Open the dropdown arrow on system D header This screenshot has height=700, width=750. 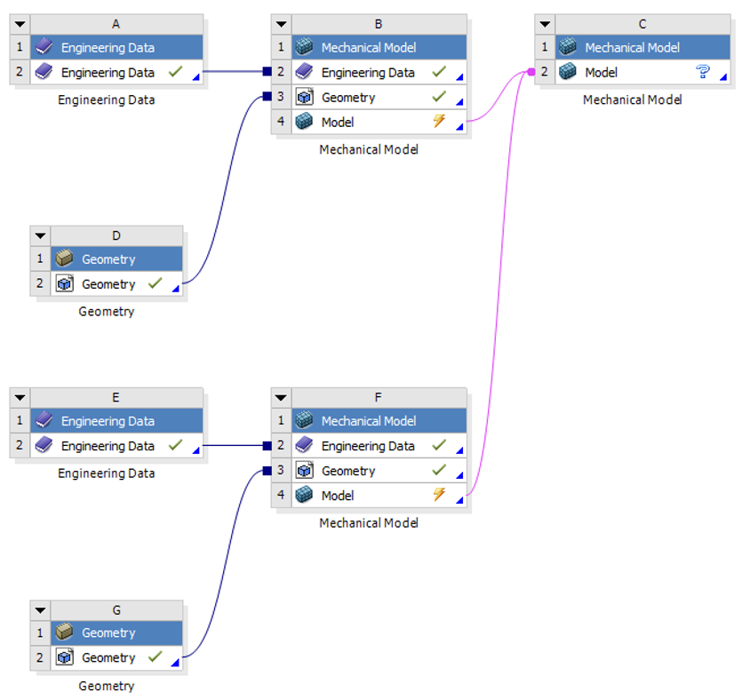click(39, 235)
